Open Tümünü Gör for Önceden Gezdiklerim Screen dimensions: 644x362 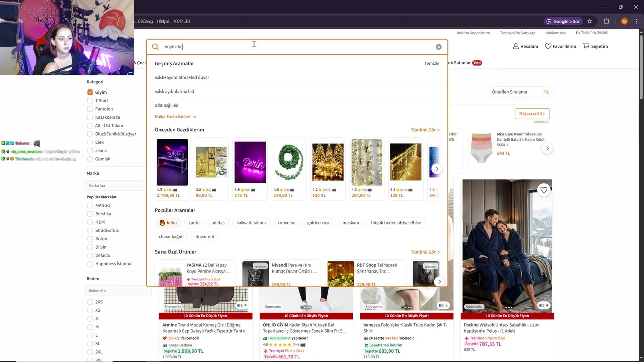[425, 130]
